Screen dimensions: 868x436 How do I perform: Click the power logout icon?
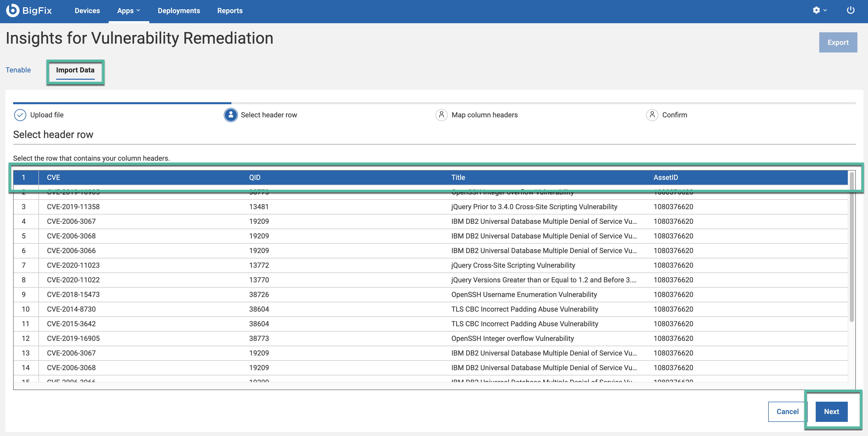pyautogui.click(x=851, y=10)
